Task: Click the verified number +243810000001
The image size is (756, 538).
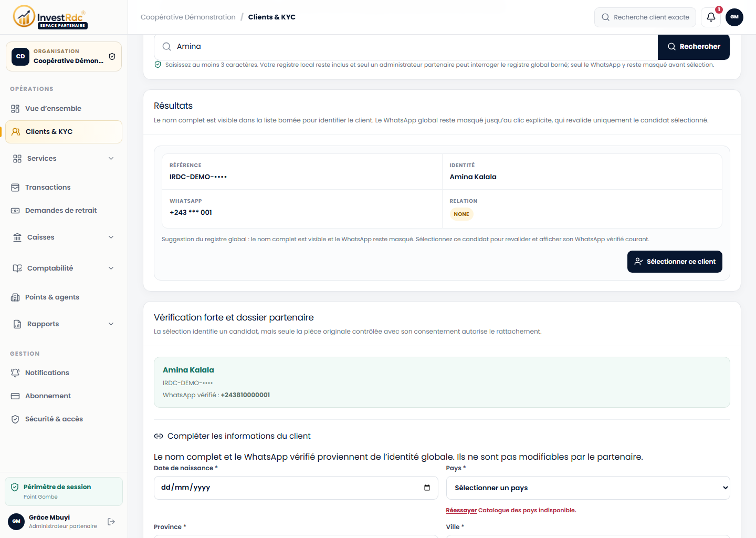Action: pos(245,395)
